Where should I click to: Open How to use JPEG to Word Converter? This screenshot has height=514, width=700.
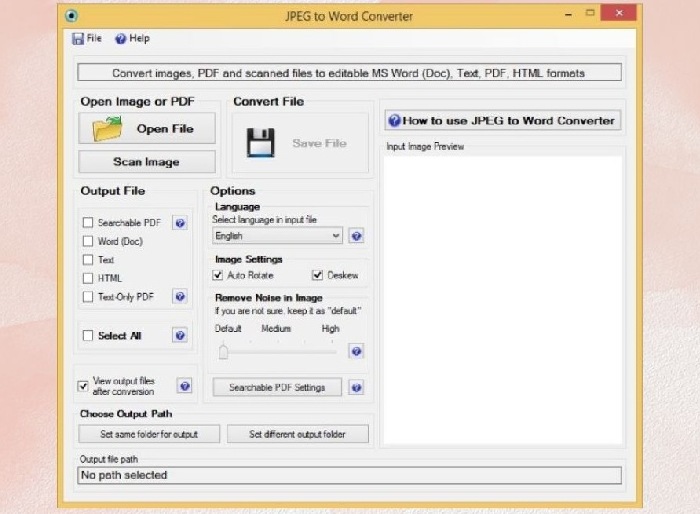[x=503, y=121]
